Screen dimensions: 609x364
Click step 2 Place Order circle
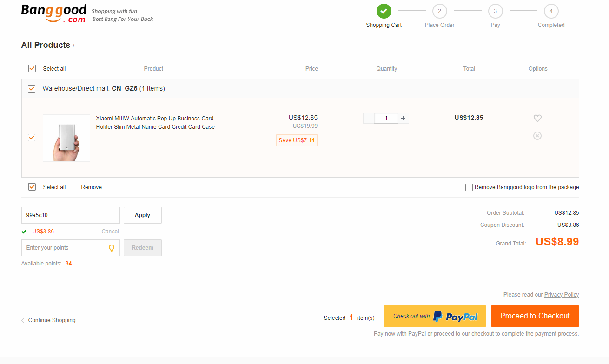[440, 11]
